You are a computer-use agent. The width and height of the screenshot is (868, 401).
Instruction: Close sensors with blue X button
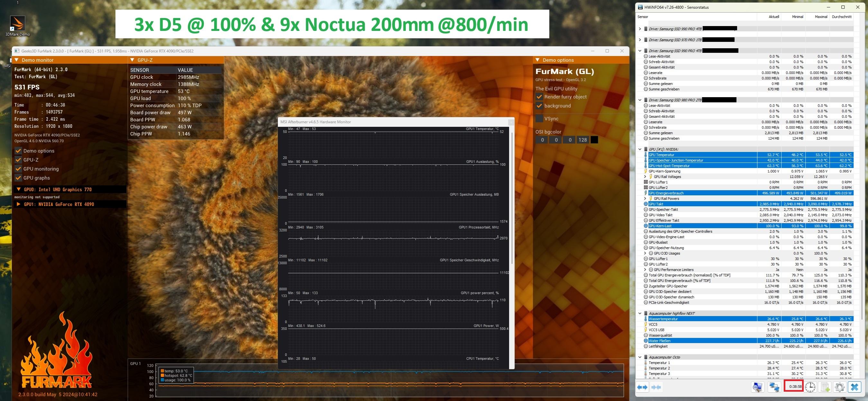[x=854, y=387]
